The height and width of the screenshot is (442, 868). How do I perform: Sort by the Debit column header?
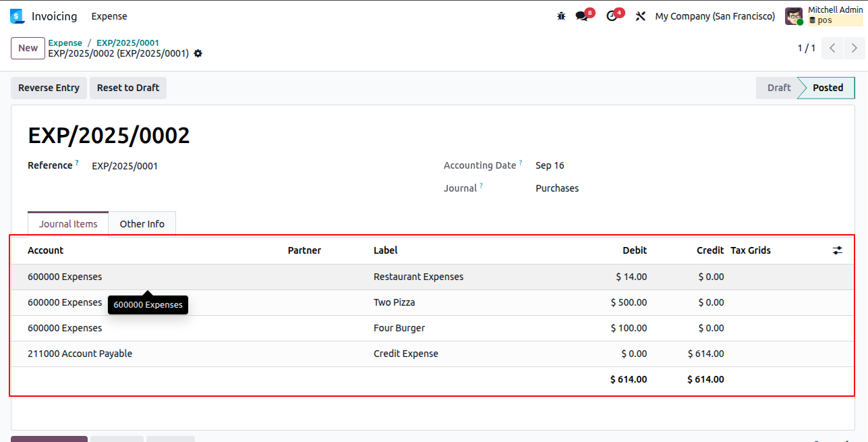[x=635, y=250]
